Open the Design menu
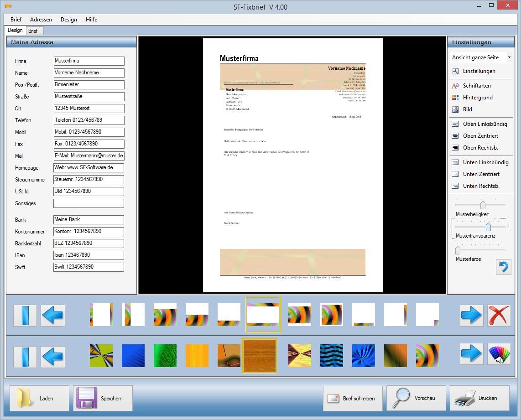This screenshot has width=521, height=420. click(x=69, y=20)
